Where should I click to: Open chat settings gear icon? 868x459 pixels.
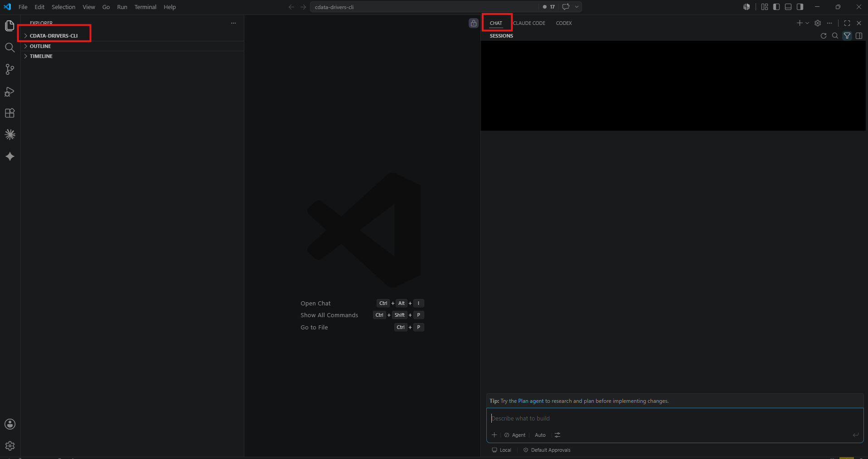coord(818,23)
